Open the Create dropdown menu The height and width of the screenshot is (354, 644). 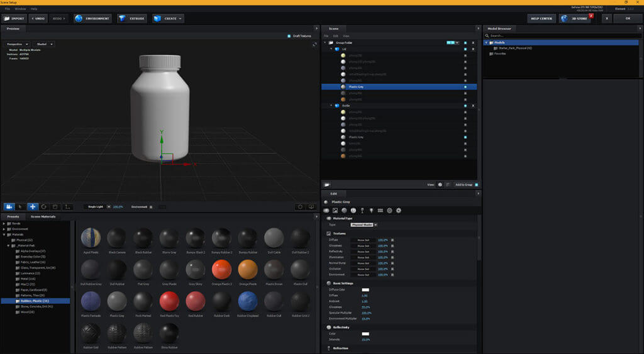pos(169,18)
